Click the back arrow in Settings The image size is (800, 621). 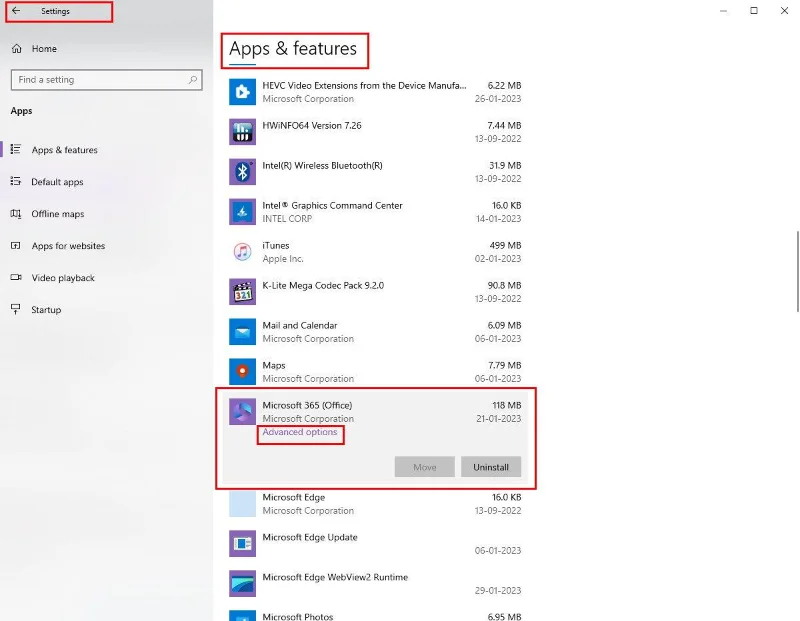[x=16, y=11]
